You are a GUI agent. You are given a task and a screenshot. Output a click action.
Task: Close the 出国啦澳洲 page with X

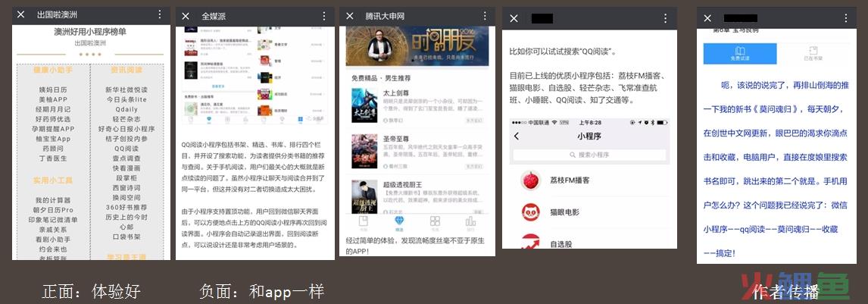21,14
